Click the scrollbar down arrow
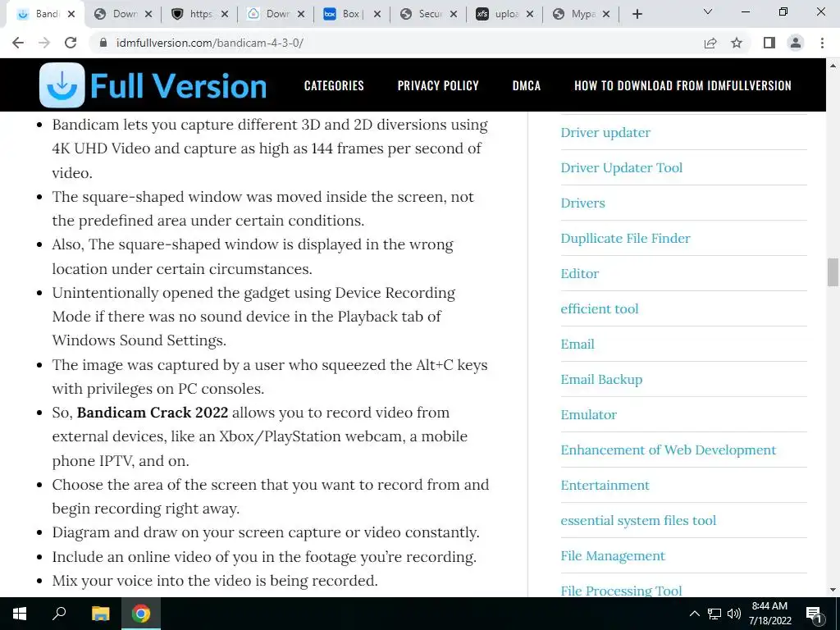Viewport: 840px width, 630px height. 833,590
